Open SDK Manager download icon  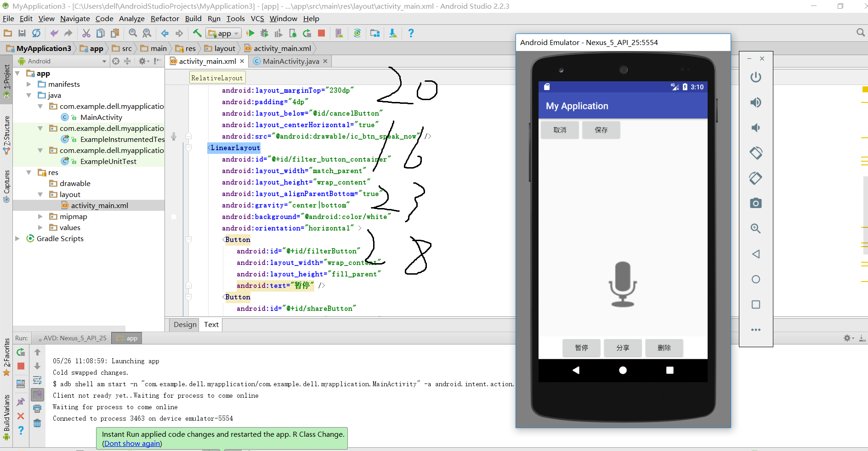click(x=393, y=33)
